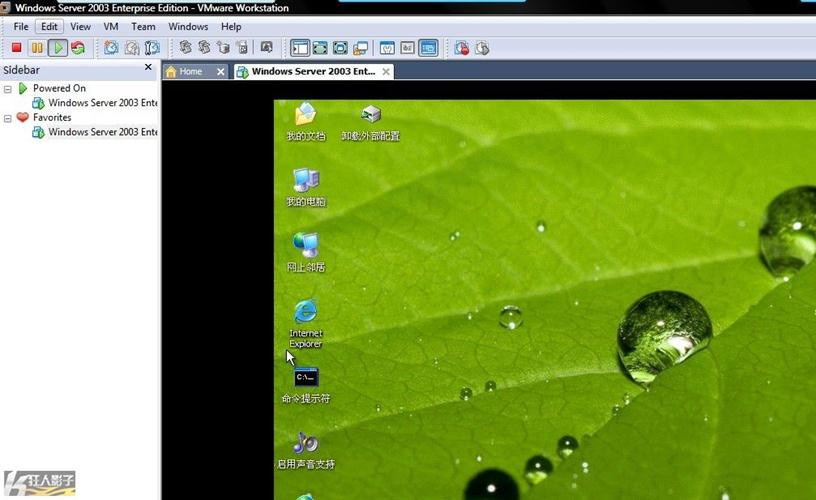The image size is (816, 500).
Task: Collapse the Powered On tree group
Action: point(8,89)
